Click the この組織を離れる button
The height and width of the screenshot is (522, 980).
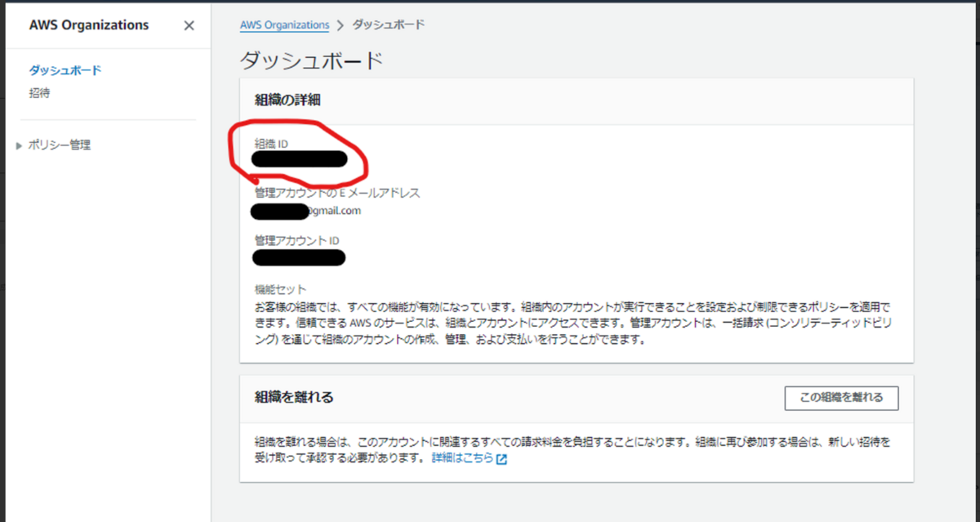[841, 398]
